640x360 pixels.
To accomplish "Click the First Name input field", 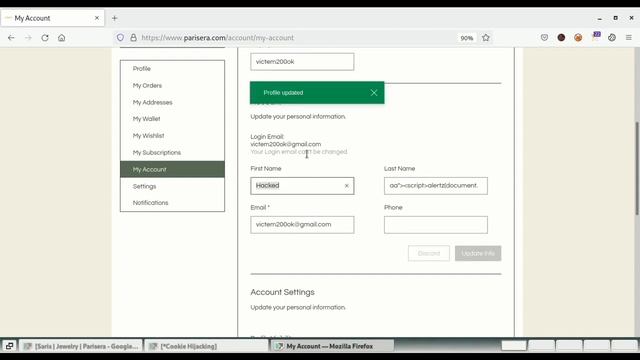I will pos(302,186).
